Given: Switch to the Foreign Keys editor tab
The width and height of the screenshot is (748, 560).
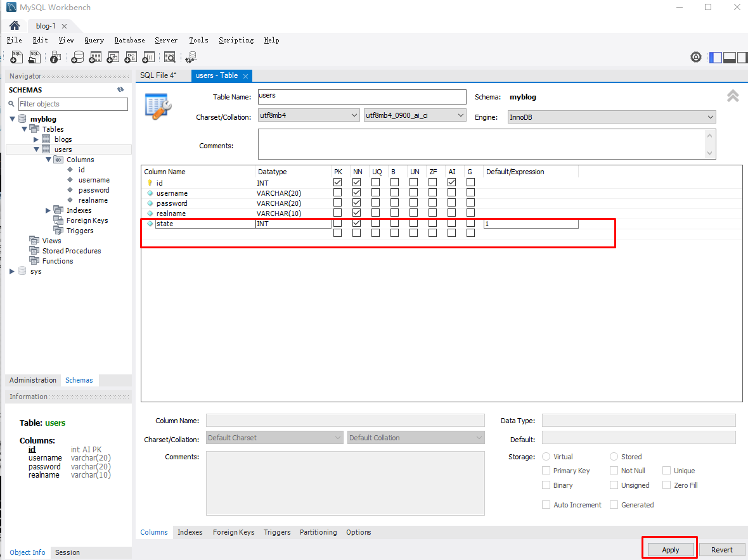Looking at the screenshot, I should [233, 532].
